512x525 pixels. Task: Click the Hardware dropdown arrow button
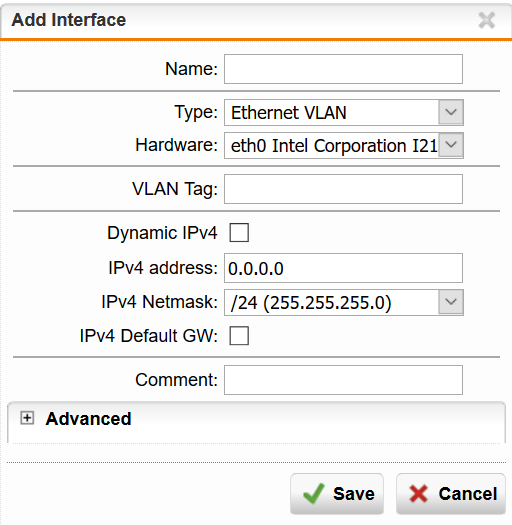point(451,145)
